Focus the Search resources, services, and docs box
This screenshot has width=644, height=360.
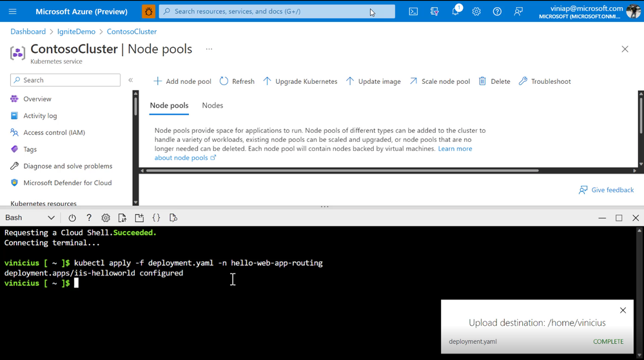click(277, 12)
